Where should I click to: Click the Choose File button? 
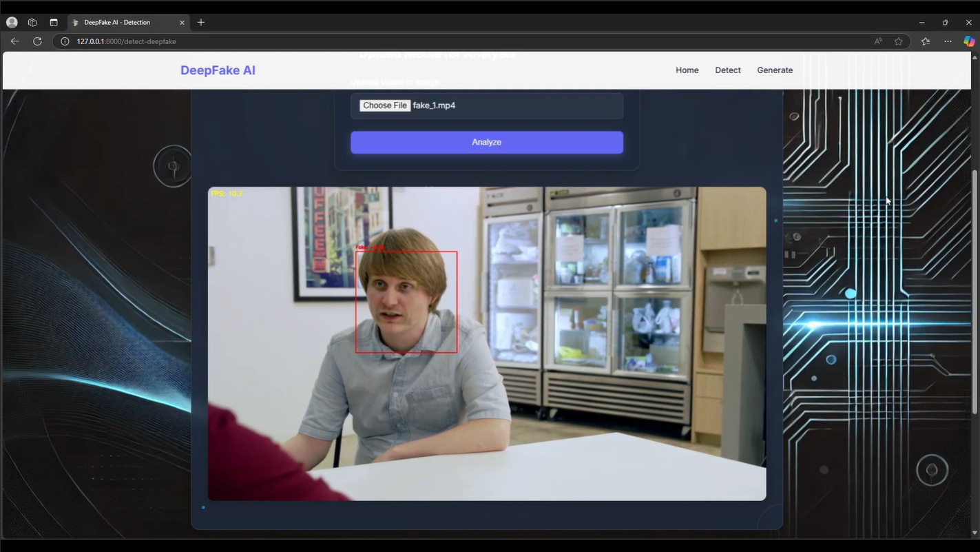385,105
